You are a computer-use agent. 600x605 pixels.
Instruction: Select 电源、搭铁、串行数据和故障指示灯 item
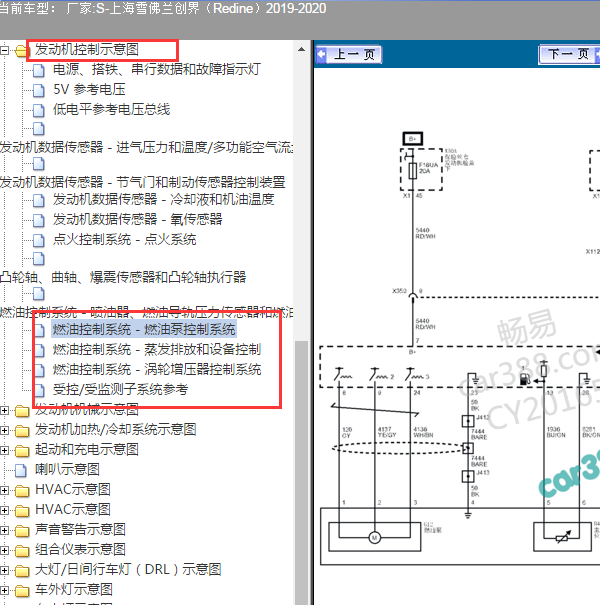click(157, 69)
